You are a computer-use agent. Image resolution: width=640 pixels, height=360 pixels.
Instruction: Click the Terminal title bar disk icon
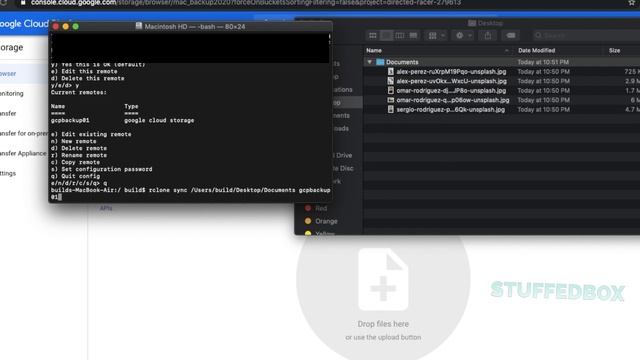pyautogui.click(x=139, y=26)
